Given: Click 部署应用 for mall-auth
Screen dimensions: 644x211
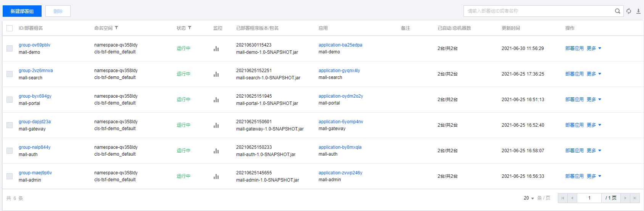Looking at the screenshot, I should tap(574, 151).
